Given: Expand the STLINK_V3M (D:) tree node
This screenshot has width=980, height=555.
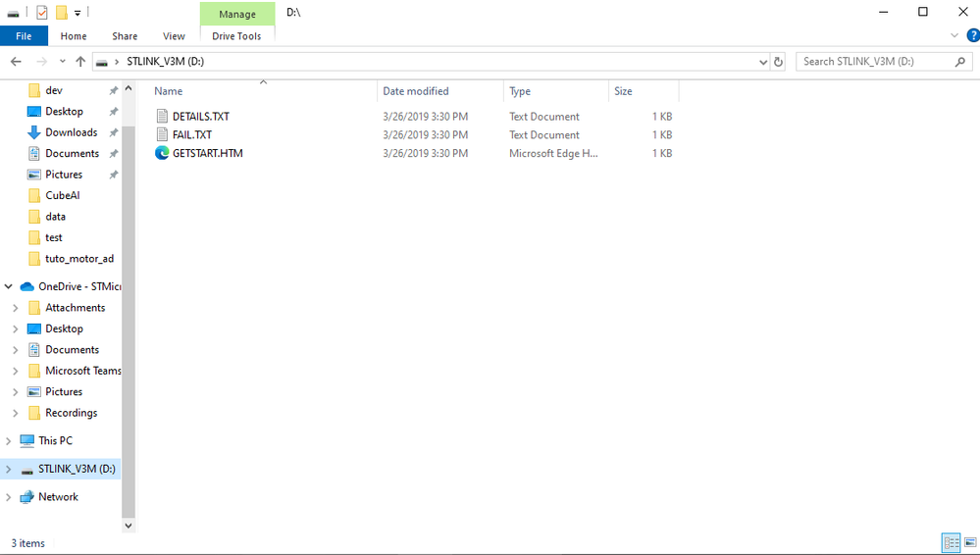Looking at the screenshot, I should (x=8, y=470).
